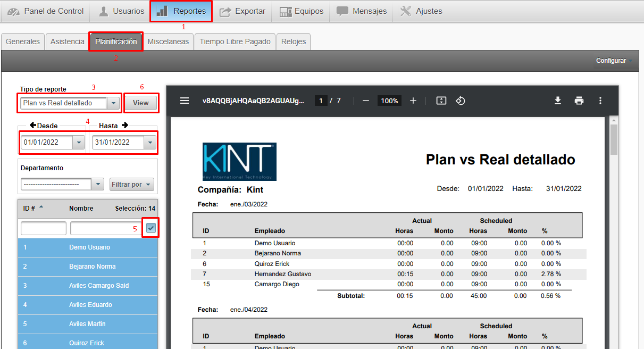Select employee Demo Usuario in the list
This screenshot has width=644, height=349.
coord(88,247)
